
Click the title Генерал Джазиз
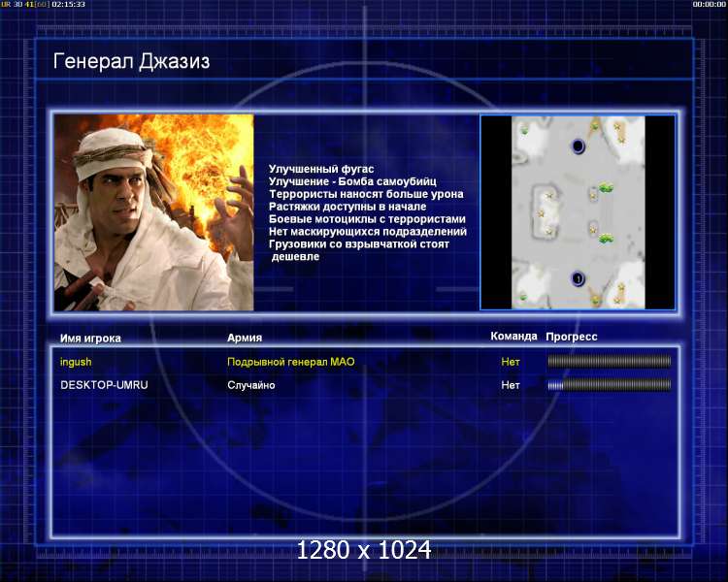pyautogui.click(x=131, y=62)
